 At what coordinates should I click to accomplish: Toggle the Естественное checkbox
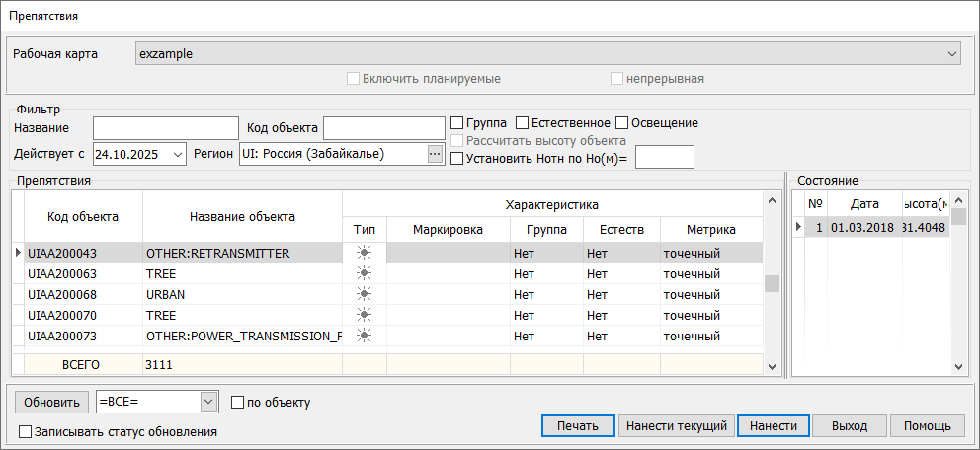[x=523, y=123]
